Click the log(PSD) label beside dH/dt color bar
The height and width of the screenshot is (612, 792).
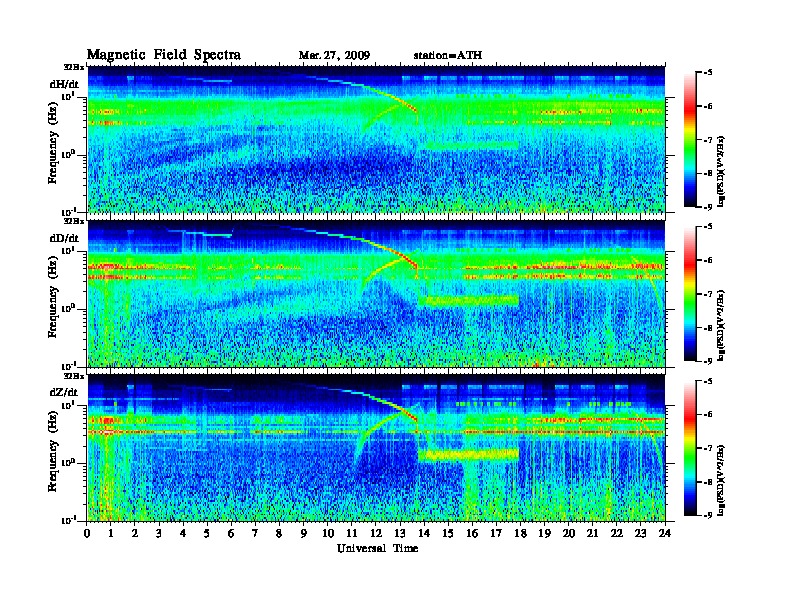[x=721, y=171]
